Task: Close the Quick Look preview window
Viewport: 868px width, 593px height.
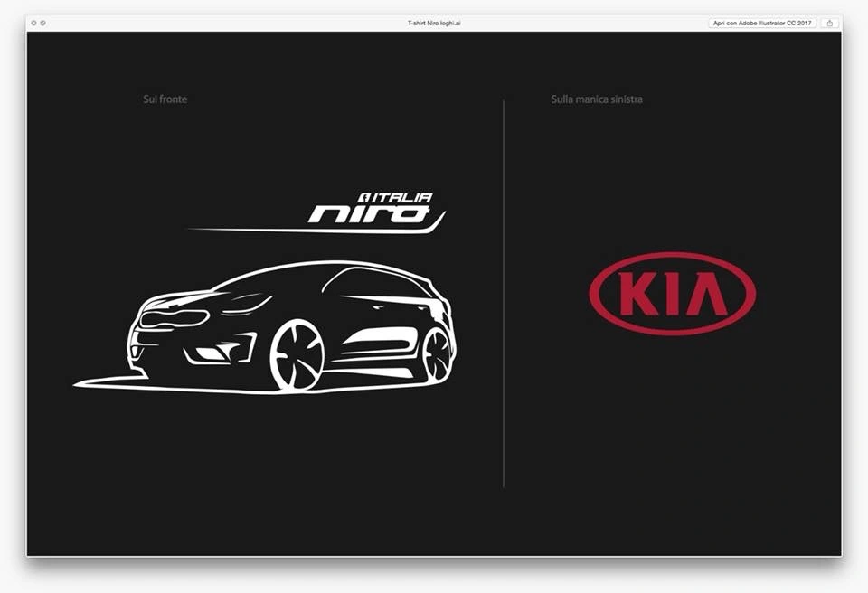Action: tap(33, 23)
